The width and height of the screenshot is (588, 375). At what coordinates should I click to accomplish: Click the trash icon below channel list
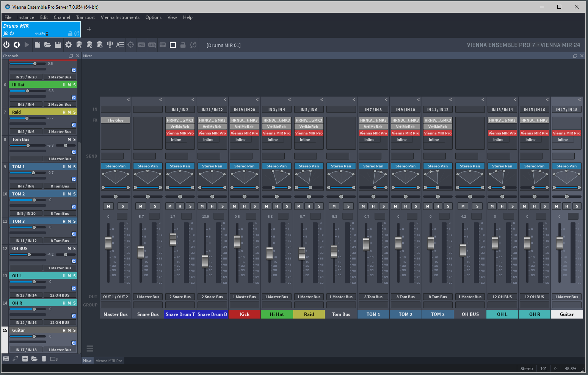click(x=44, y=359)
